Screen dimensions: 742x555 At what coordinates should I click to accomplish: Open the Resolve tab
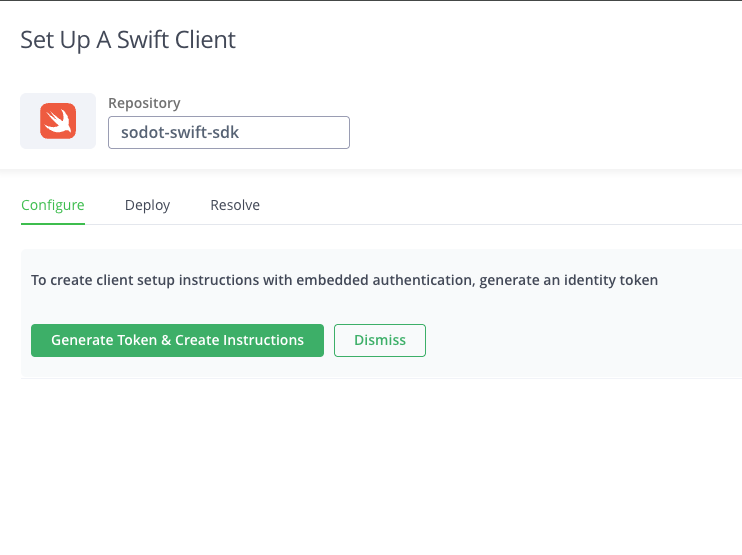click(235, 205)
